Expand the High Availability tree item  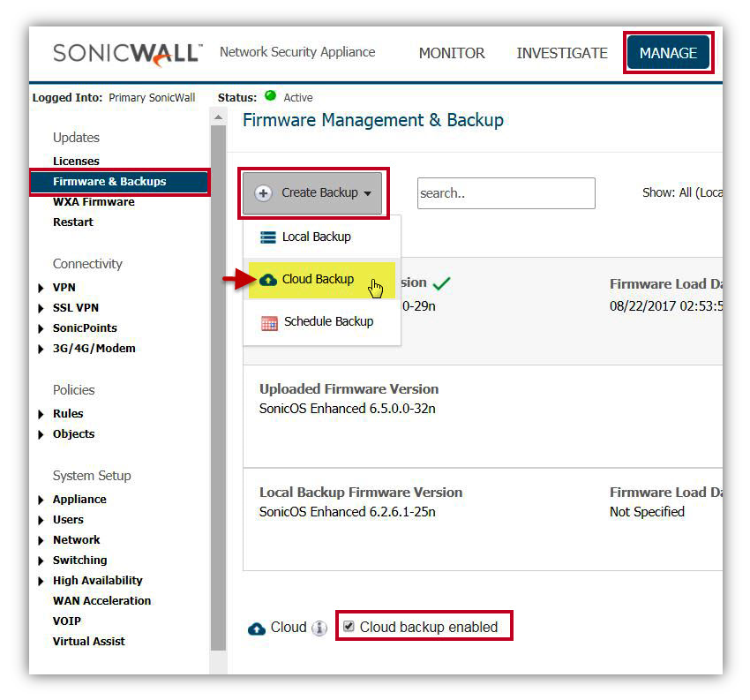(41, 581)
